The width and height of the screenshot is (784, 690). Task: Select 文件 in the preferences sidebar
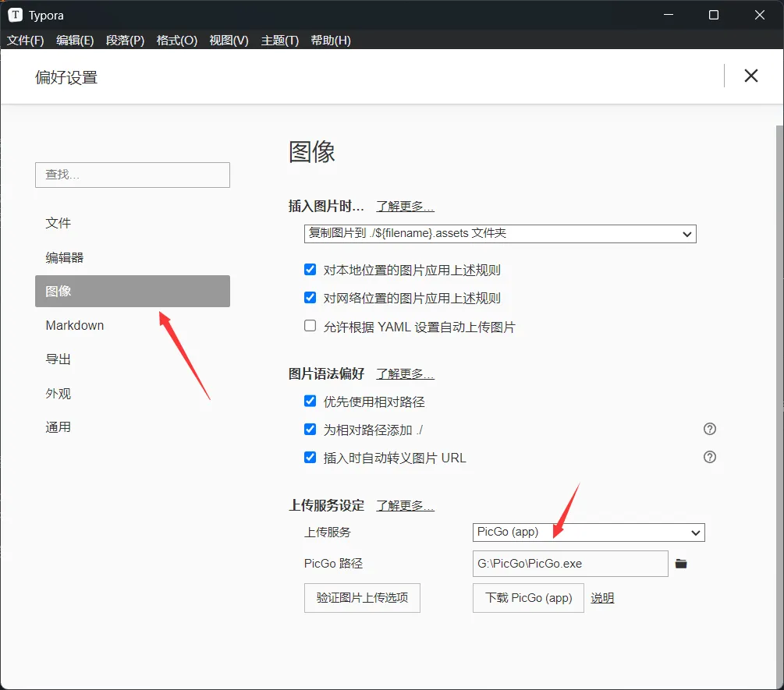click(x=133, y=223)
